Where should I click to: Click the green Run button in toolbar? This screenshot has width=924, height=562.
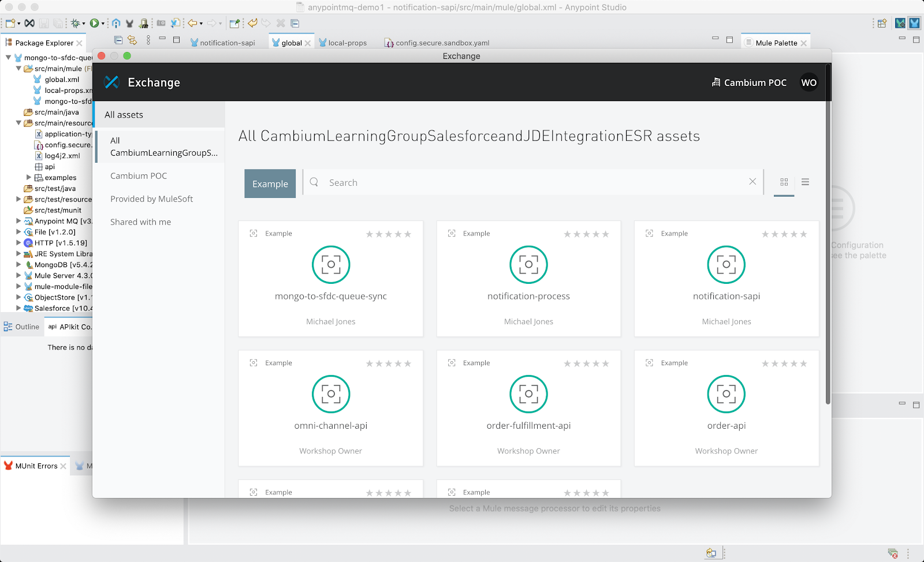tap(94, 23)
